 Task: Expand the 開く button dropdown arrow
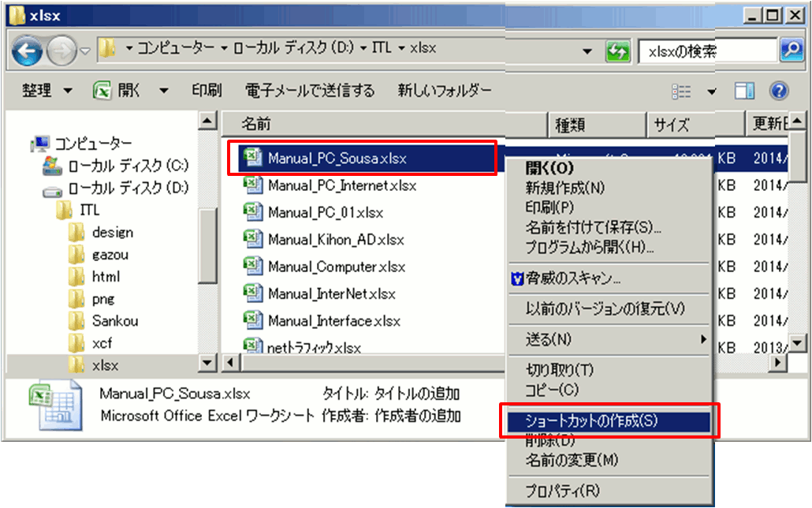click(x=164, y=91)
